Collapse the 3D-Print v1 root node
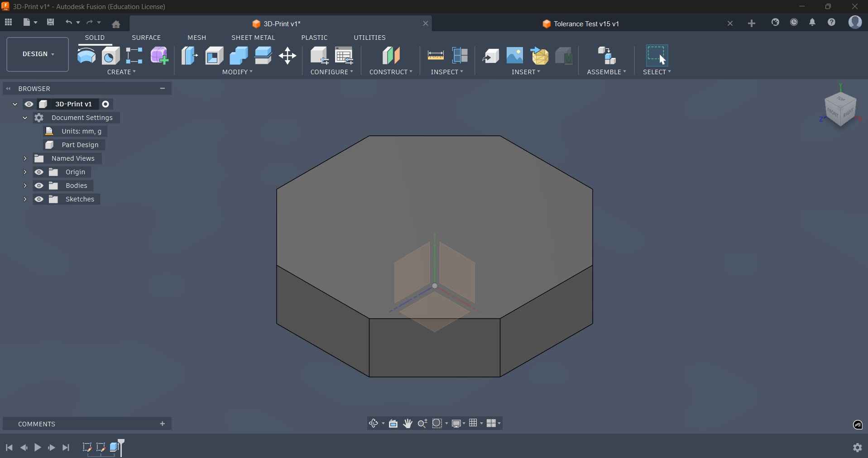The image size is (868, 458). tap(14, 104)
